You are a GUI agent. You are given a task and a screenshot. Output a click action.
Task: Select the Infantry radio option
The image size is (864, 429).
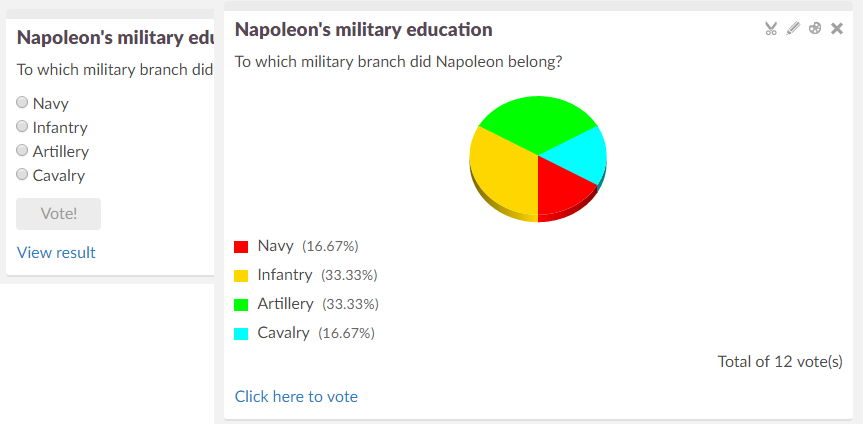pyautogui.click(x=23, y=127)
